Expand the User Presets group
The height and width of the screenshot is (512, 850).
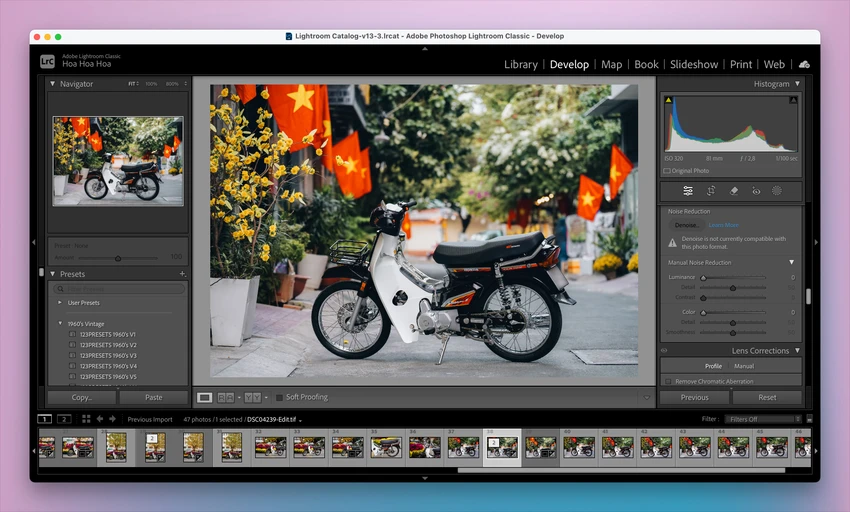60,302
